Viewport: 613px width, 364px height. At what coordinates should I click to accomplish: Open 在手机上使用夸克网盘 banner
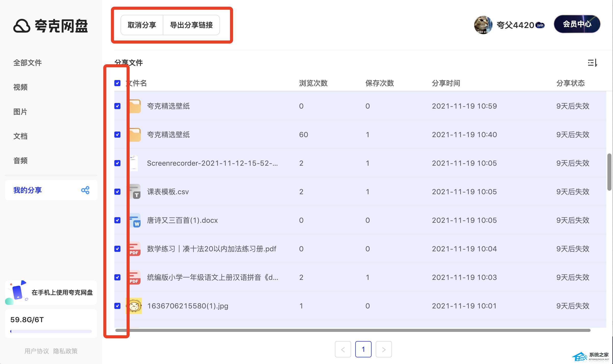[51, 293]
